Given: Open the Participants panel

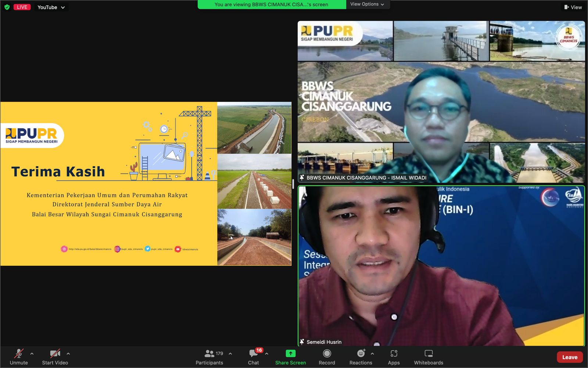Looking at the screenshot, I should (209, 357).
